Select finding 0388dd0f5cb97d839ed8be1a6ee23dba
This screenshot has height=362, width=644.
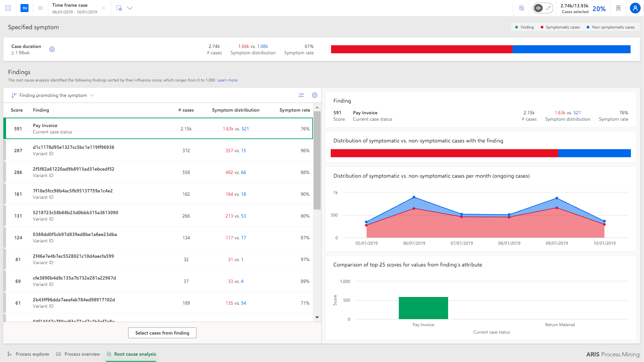click(158, 237)
